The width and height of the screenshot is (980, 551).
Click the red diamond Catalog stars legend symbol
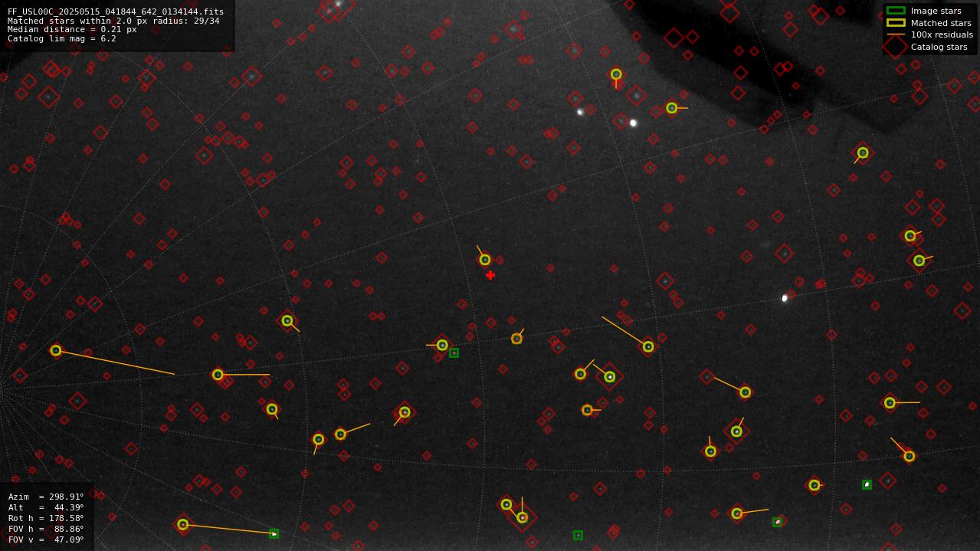point(896,47)
